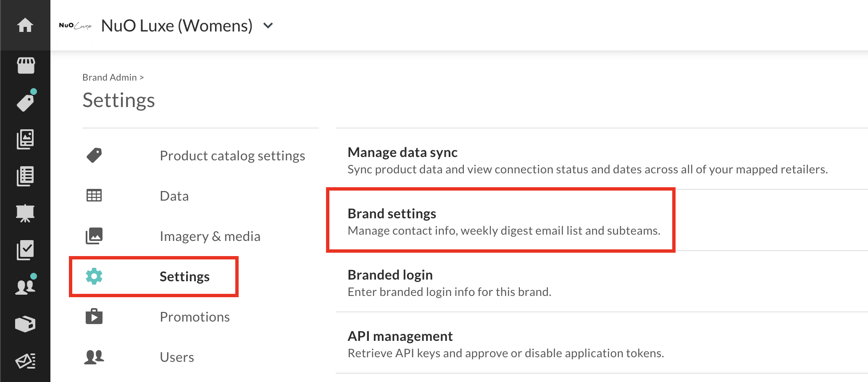Open Branded login
The width and height of the screenshot is (868, 382).
[x=390, y=275]
